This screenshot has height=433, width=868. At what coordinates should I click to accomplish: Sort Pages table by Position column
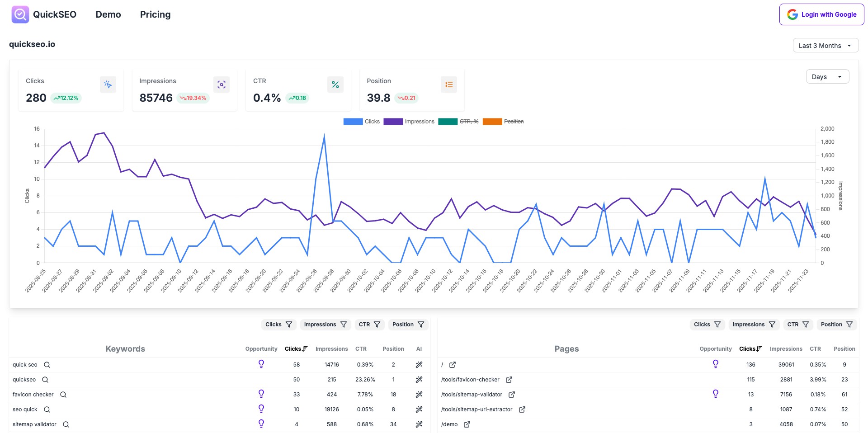click(844, 349)
